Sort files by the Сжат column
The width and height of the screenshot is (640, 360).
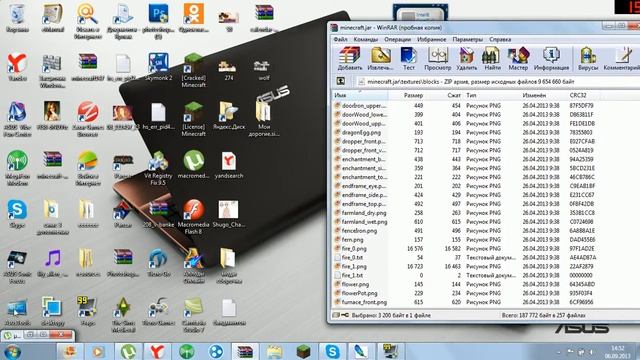(444, 95)
